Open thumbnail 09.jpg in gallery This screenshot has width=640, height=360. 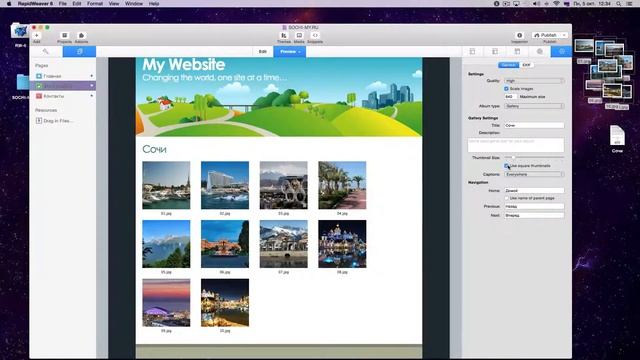click(166, 303)
